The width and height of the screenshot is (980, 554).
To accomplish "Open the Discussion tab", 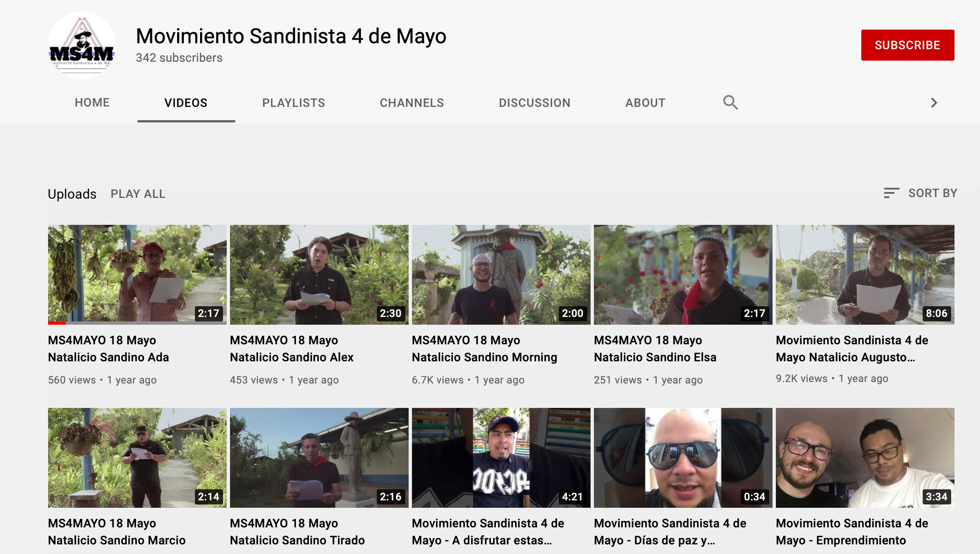I will pyautogui.click(x=534, y=103).
